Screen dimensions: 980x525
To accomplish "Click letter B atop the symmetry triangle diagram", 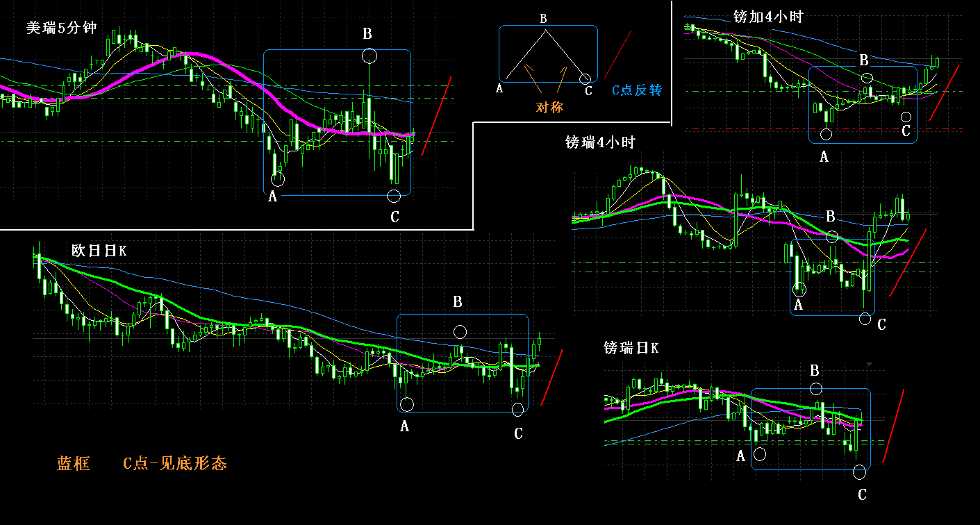I will (x=545, y=19).
